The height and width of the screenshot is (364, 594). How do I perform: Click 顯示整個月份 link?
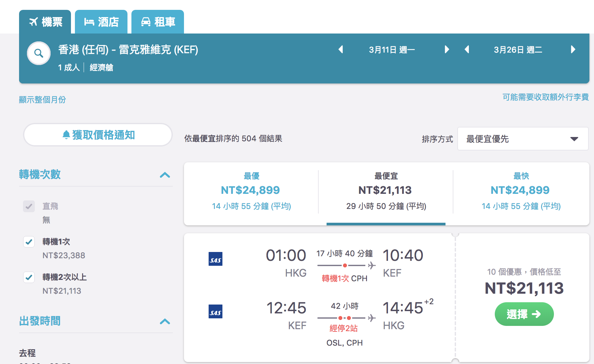[42, 100]
